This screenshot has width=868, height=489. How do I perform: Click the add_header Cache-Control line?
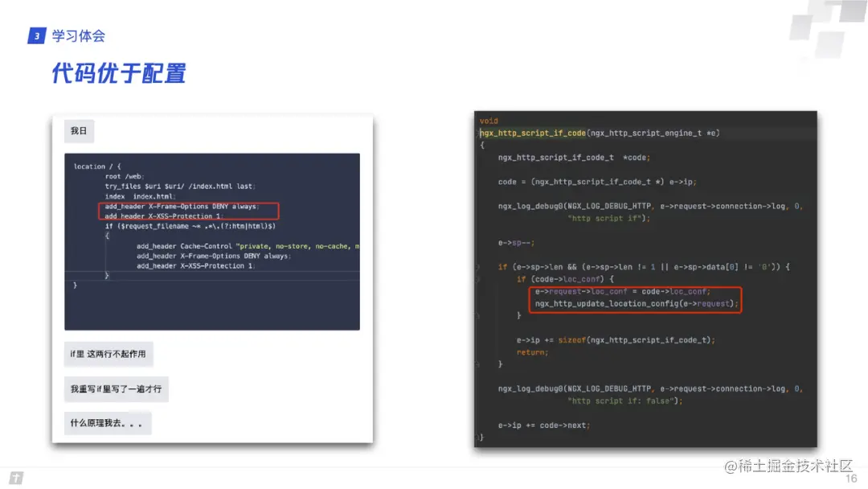[248, 246]
